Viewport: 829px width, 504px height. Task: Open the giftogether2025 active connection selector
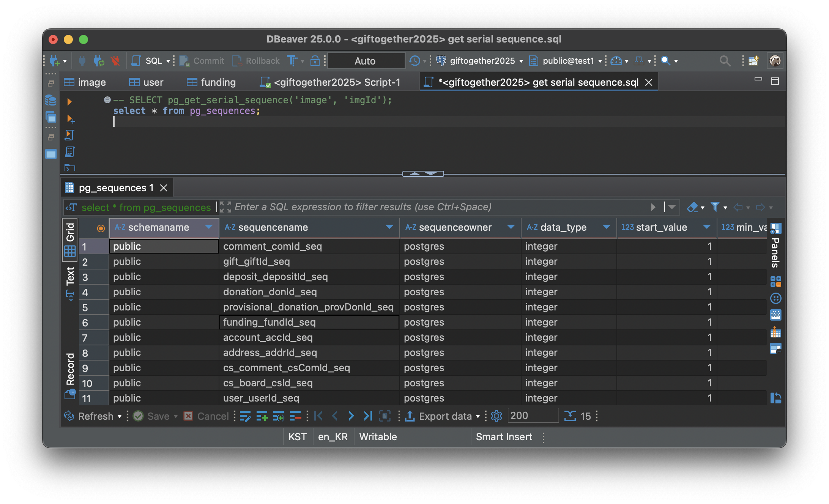click(x=480, y=61)
